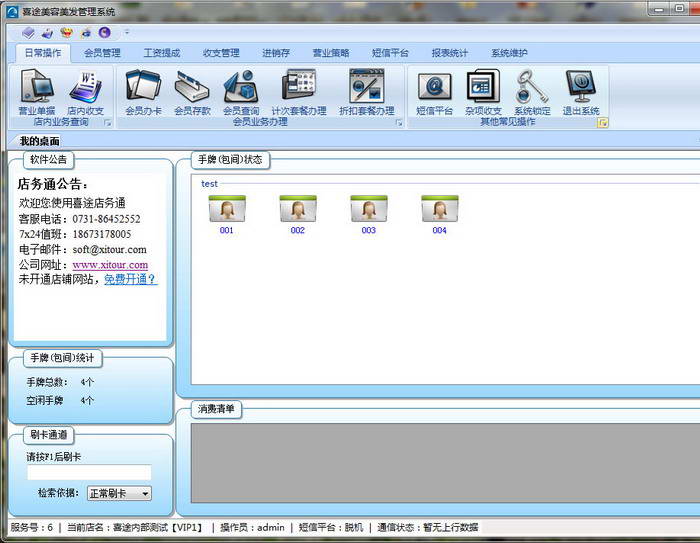Open 计次套餐办理 icon
This screenshot has height=543, width=700.
[x=299, y=92]
